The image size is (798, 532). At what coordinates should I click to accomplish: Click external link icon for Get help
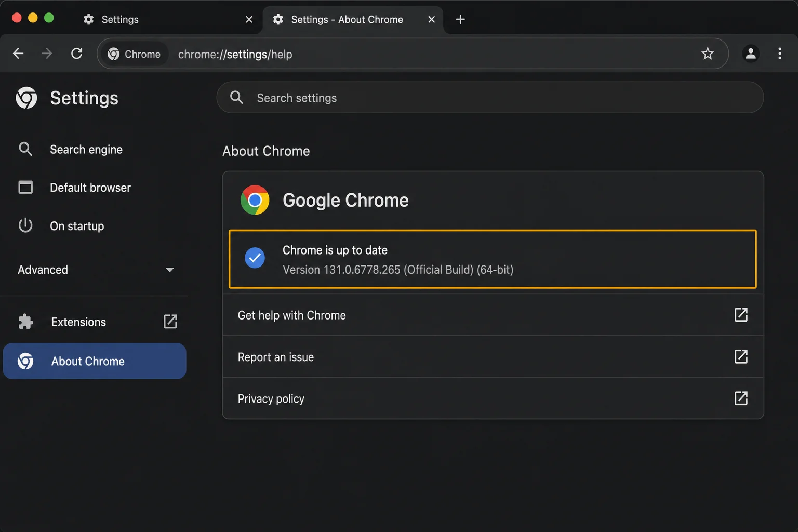pyautogui.click(x=741, y=315)
